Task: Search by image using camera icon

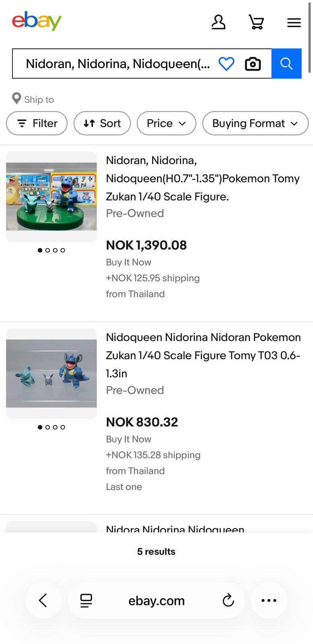Action: pyautogui.click(x=253, y=64)
